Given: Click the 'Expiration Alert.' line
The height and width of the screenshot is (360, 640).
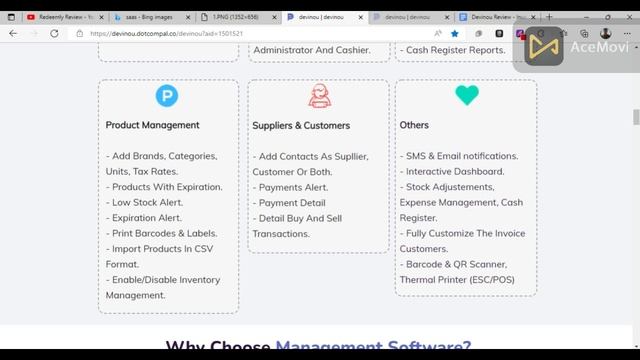Looking at the screenshot, I should 144,218.
